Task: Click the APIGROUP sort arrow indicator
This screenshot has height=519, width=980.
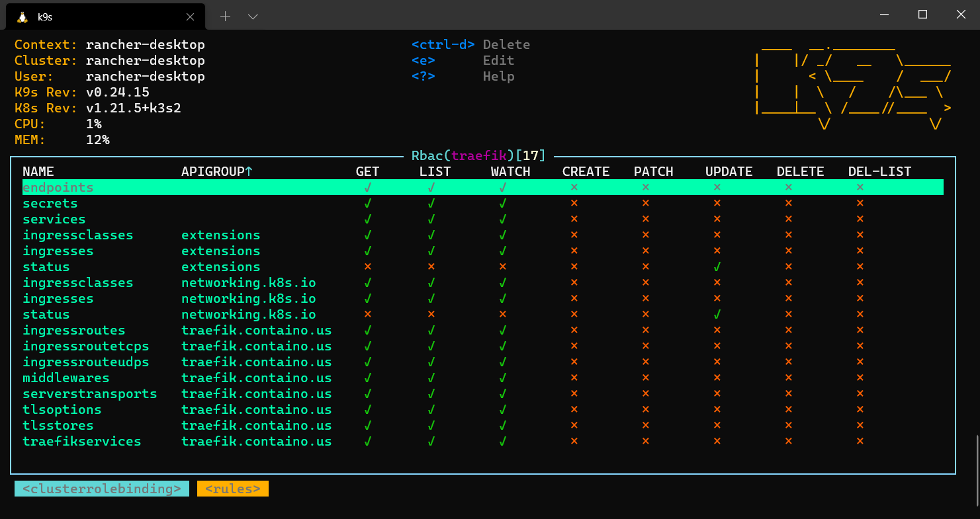Action: 249,172
